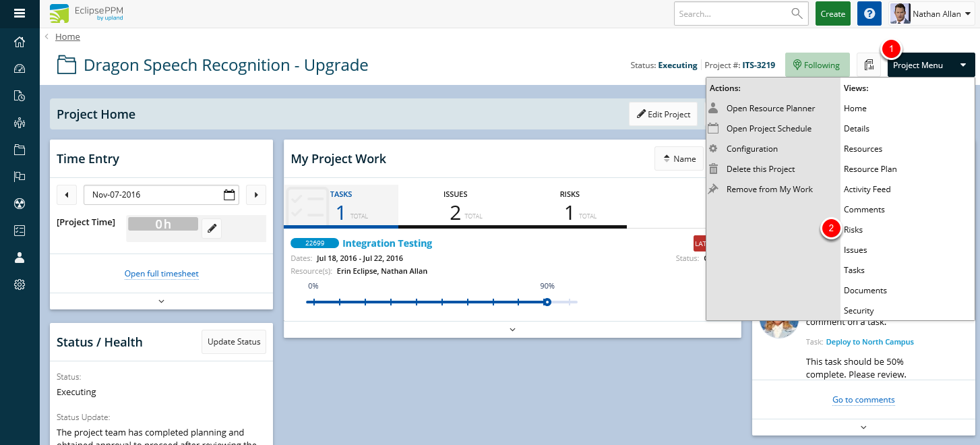Select Remove from My Work action
The height and width of the screenshot is (445, 980).
[770, 189]
